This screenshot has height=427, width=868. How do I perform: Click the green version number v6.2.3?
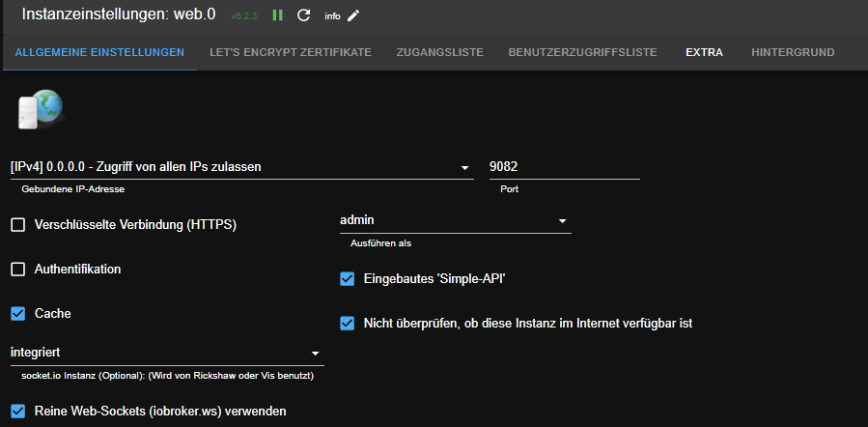pos(245,16)
